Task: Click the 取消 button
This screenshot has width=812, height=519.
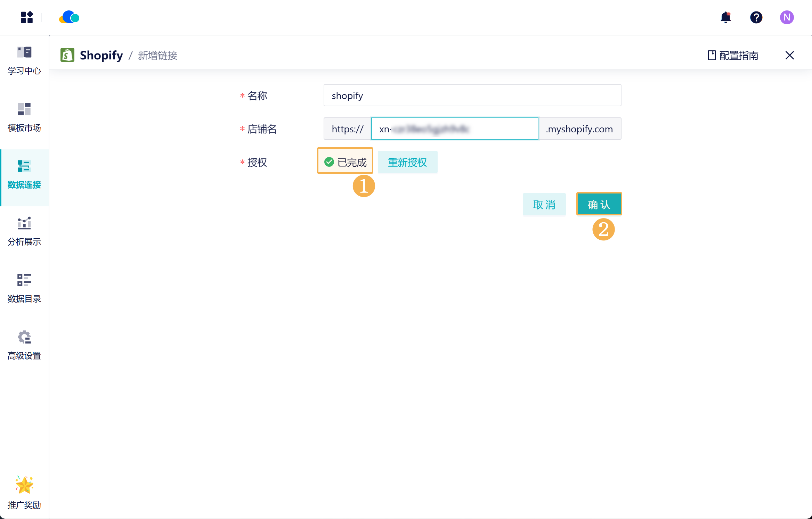Action: (544, 205)
